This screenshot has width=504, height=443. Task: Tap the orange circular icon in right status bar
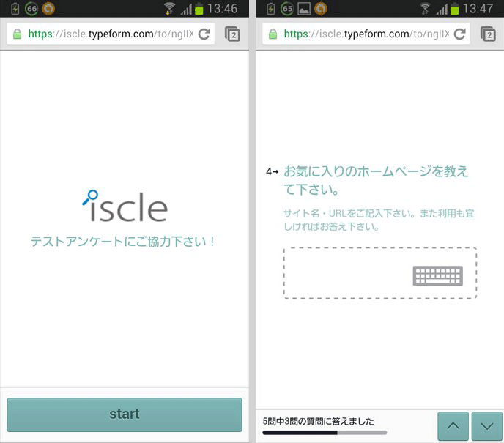click(320, 9)
